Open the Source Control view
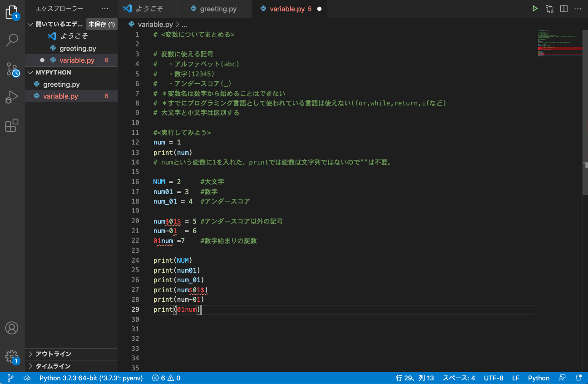This screenshot has height=384, width=588. pos(12,69)
